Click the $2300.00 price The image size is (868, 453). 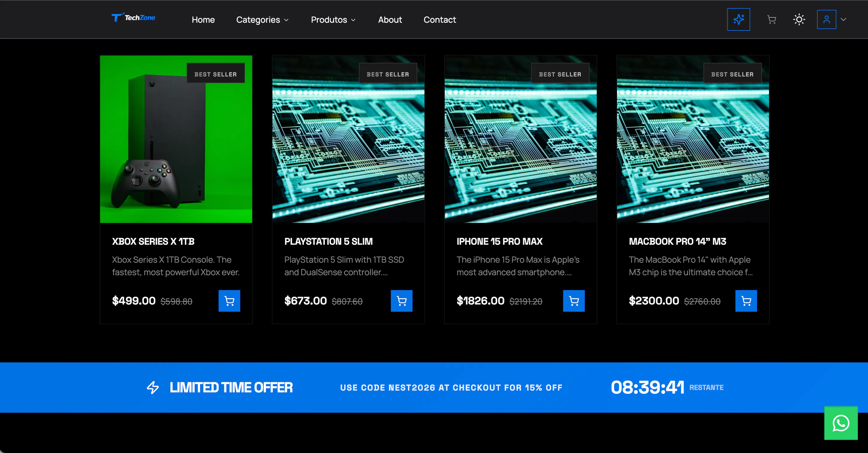tap(654, 301)
